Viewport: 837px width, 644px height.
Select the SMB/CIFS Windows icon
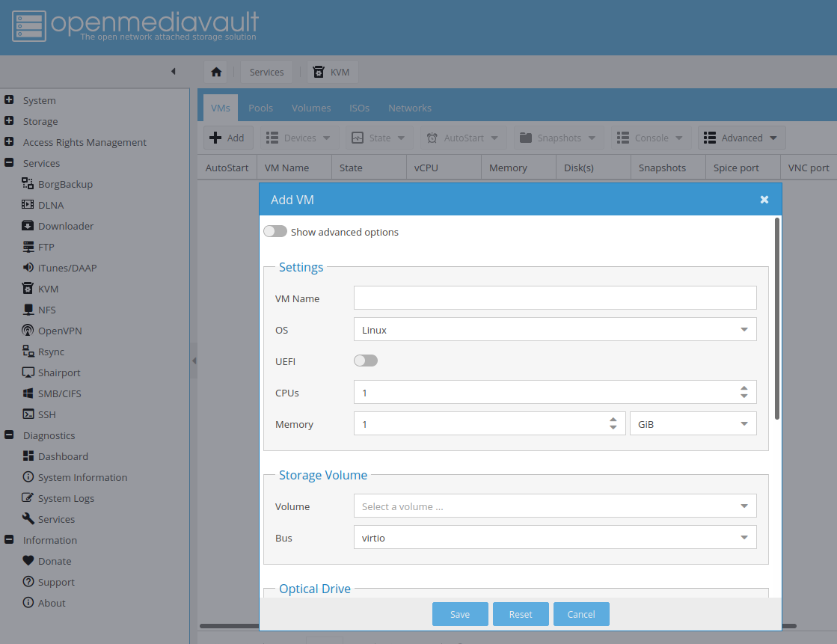click(x=28, y=393)
